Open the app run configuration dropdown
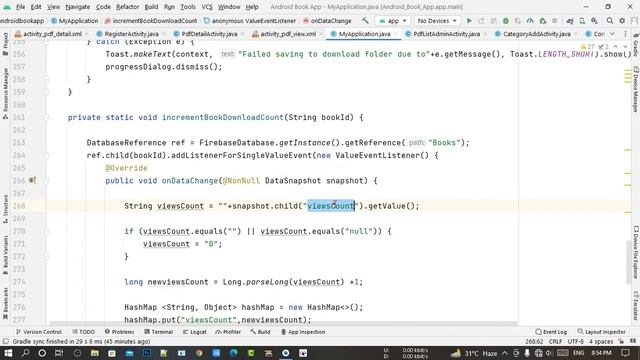This screenshot has height=360, width=640. tap(393, 20)
